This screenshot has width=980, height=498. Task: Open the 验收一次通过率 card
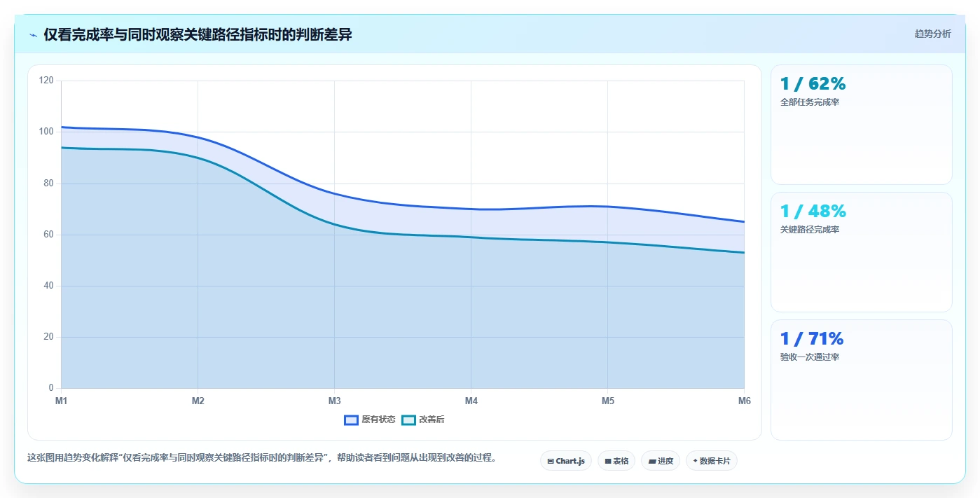pyautogui.click(x=862, y=380)
